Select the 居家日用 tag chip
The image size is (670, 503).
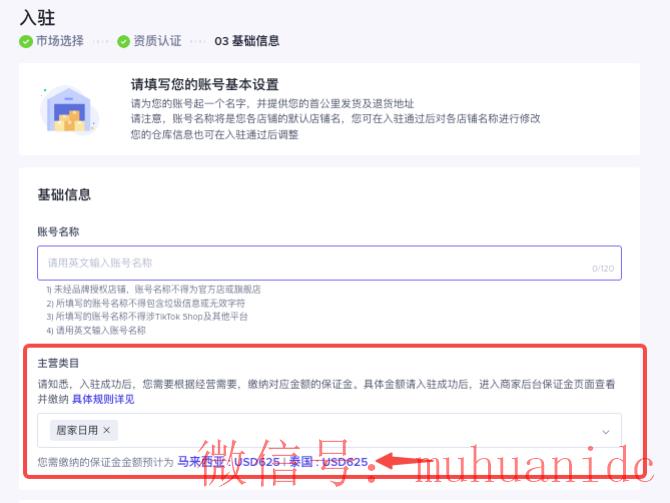coord(83,430)
